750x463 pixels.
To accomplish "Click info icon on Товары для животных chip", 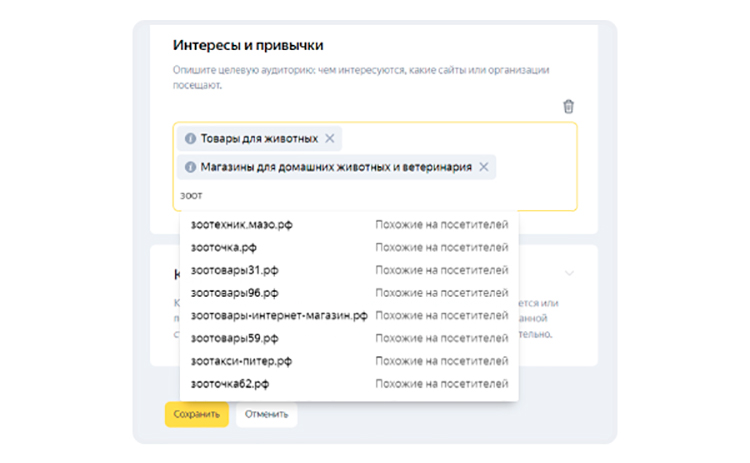I will click(190, 138).
